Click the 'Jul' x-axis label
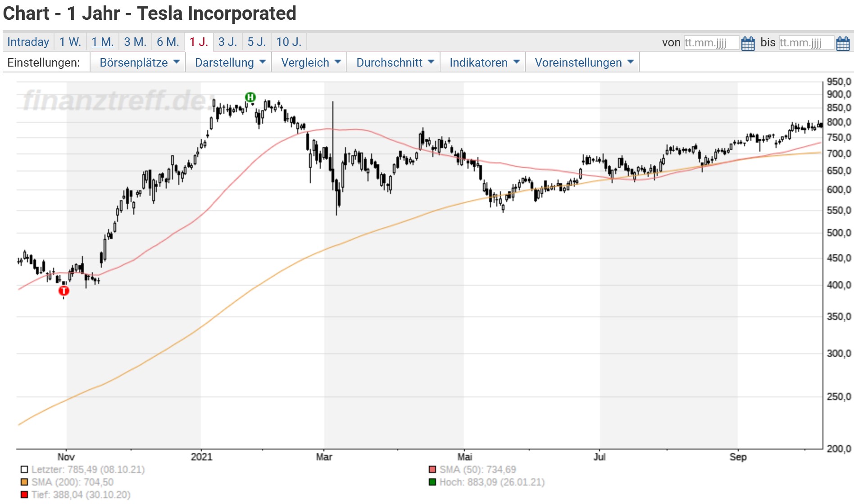The height and width of the screenshot is (504, 854). pyautogui.click(x=600, y=457)
